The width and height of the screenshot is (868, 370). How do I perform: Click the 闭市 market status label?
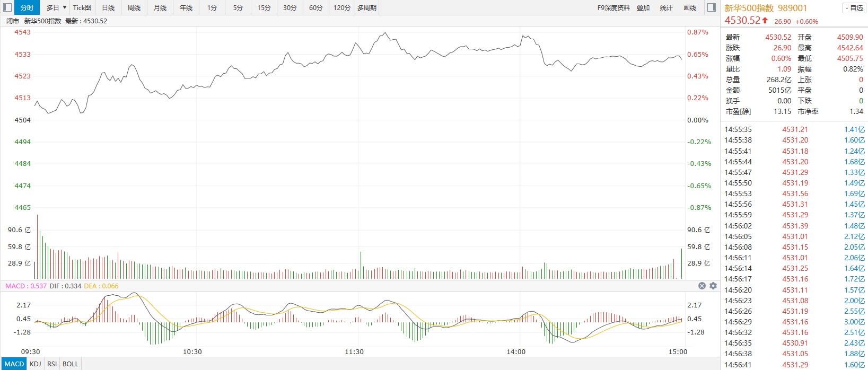[x=13, y=21]
